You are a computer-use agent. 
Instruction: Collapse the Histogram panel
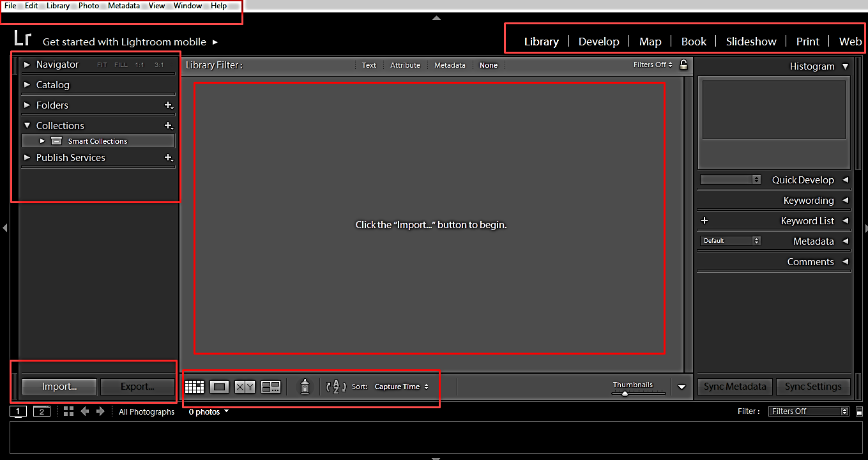(x=845, y=66)
